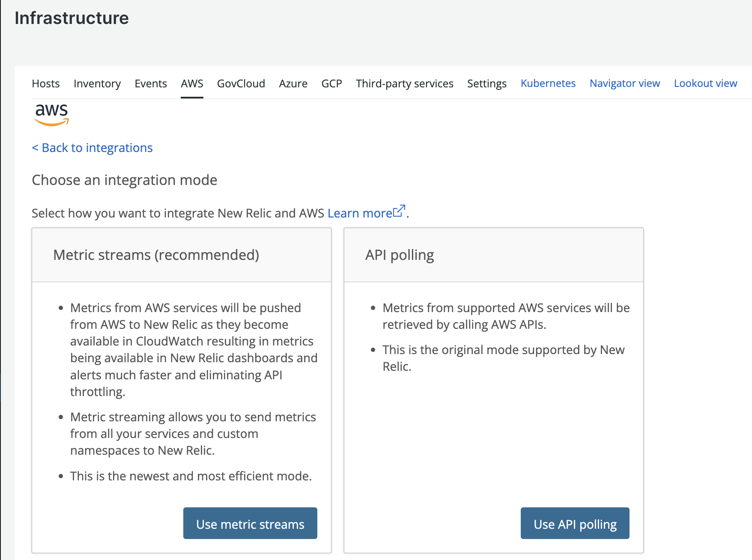Select the API polling card header
This screenshot has width=752, height=560.
pos(399,255)
